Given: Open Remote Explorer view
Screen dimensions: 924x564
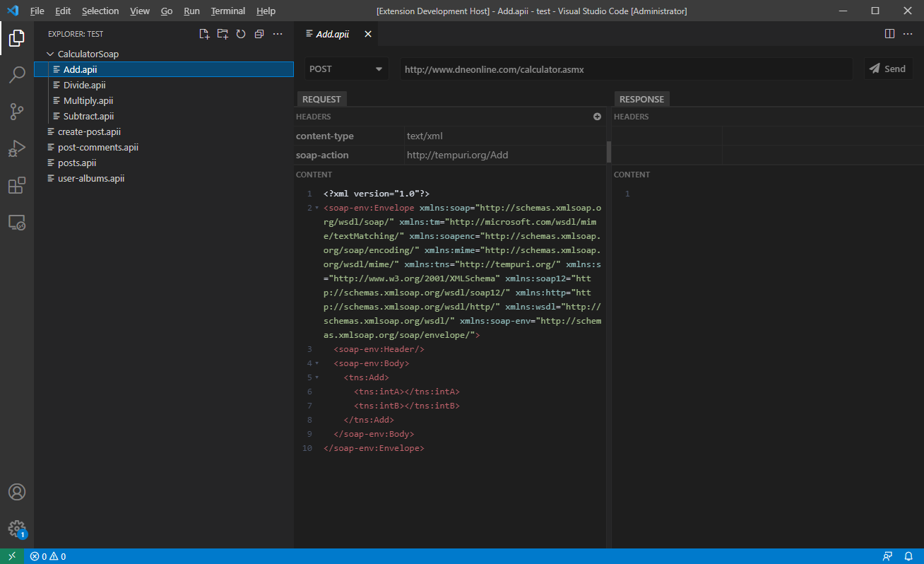Looking at the screenshot, I should 17,223.
